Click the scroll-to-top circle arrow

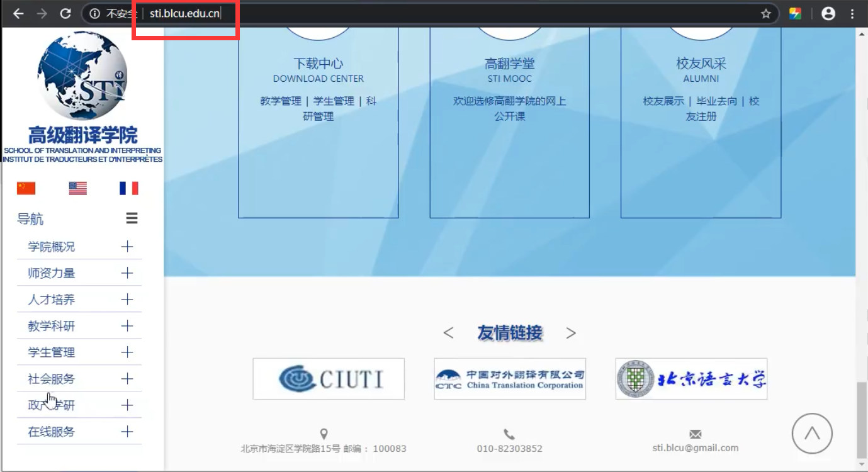point(812,433)
